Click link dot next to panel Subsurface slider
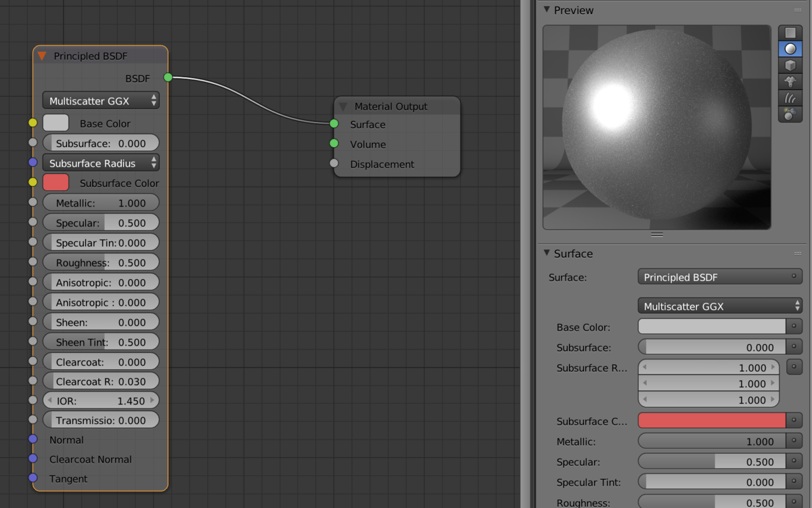Screen dimensions: 812x508 [x=794, y=347]
